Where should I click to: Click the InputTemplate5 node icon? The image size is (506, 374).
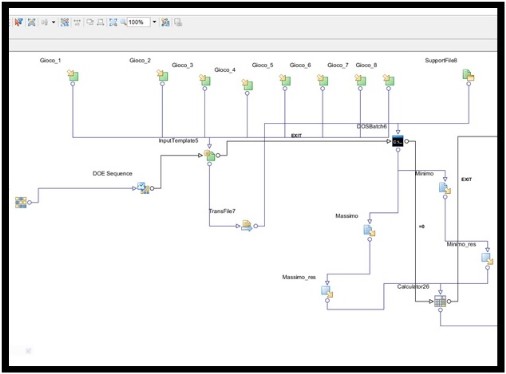coord(209,155)
